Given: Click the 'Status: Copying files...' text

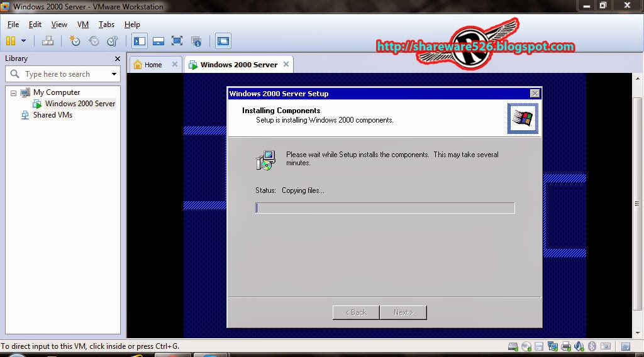Looking at the screenshot, I should (289, 190).
